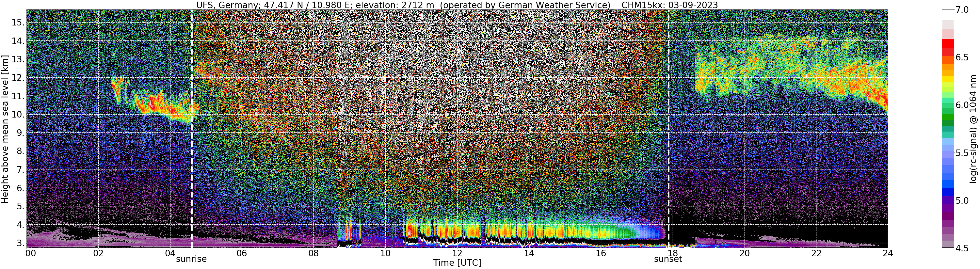Click the x-axis tick label '16'
Image resolution: width=980 pixels, height=269 pixels.
601,253
